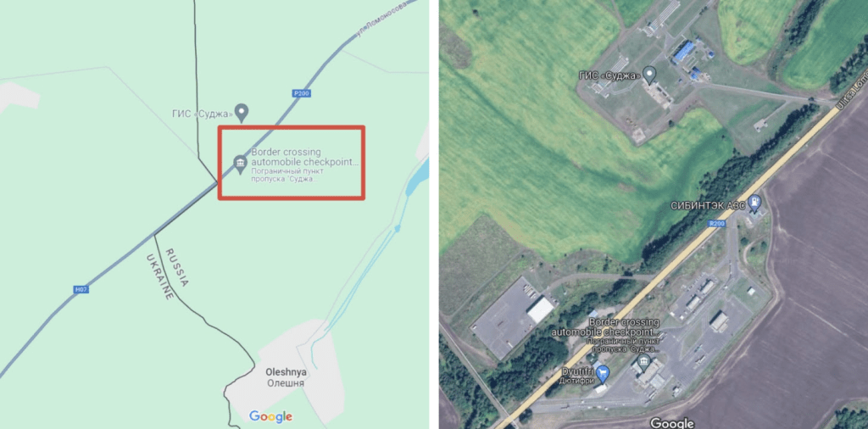The width and height of the screenshot is (868, 429).
Task: Click the H07 road shield marker
Action: pos(81,289)
